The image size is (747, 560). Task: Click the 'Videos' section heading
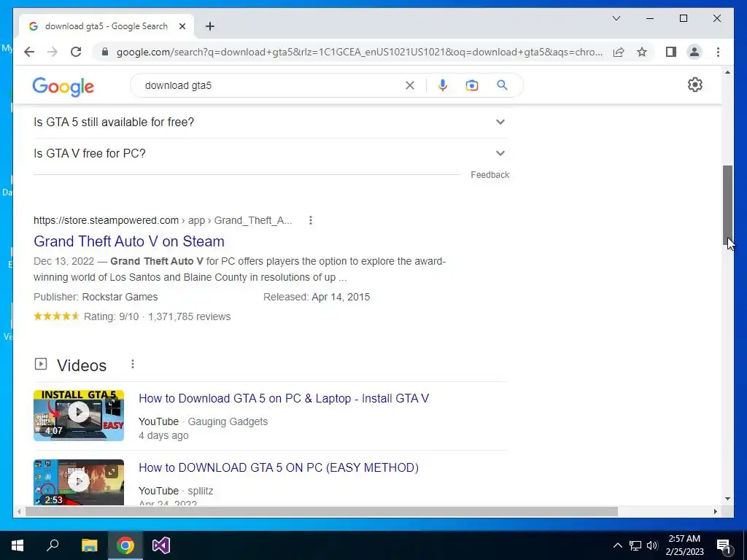click(82, 365)
